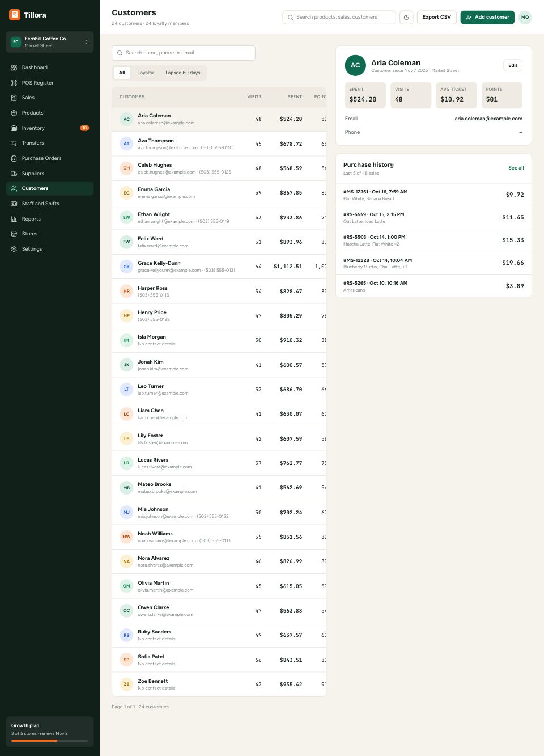Click the magnifier icon in top search

coord(291,17)
